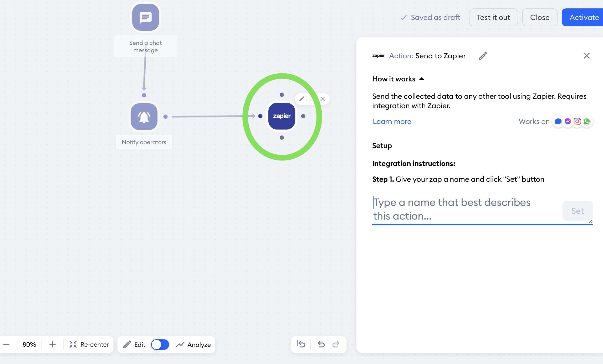This screenshot has height=364, width=603.
Task: Click the connector dot above Notify operators
Action: click(x=144, y=95)
